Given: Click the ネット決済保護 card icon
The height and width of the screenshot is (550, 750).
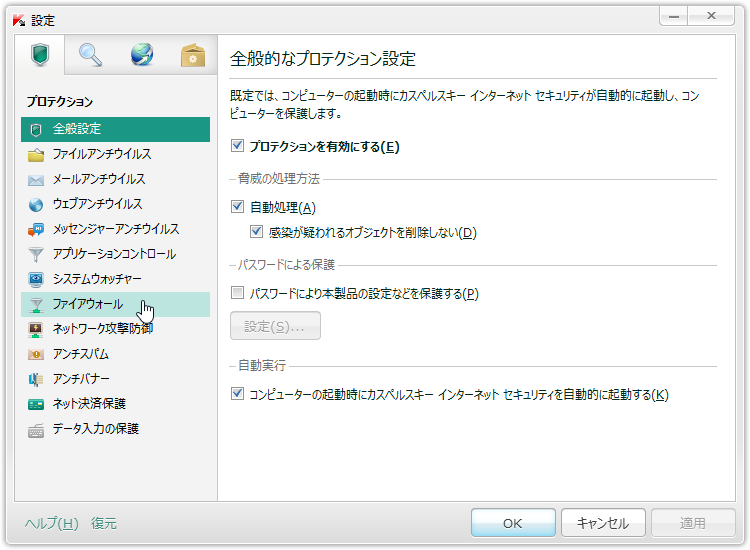Looking at the screenshot, I should pyautogui.click(x=36, y=405).
